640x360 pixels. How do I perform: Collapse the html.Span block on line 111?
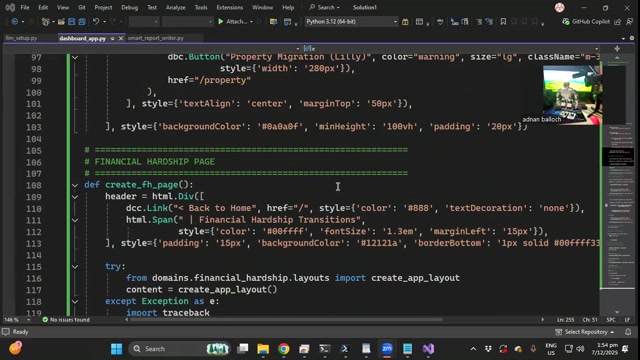[75, 220]
